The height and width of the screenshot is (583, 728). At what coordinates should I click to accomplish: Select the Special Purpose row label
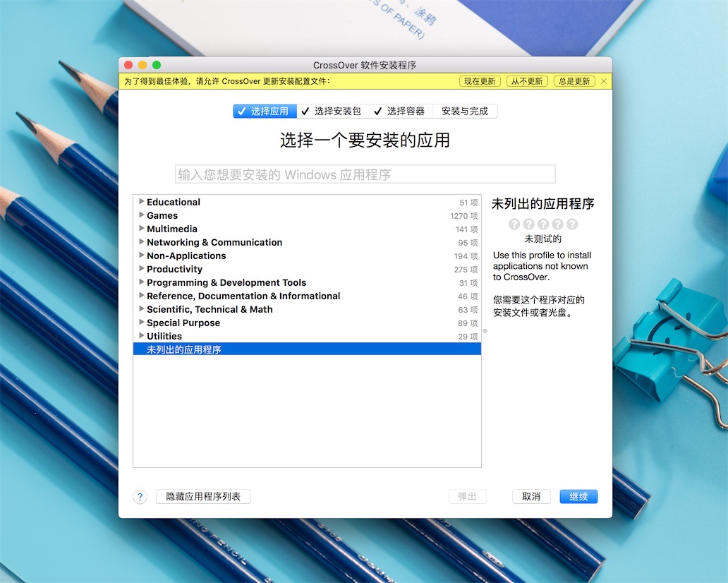click(183, 323)
